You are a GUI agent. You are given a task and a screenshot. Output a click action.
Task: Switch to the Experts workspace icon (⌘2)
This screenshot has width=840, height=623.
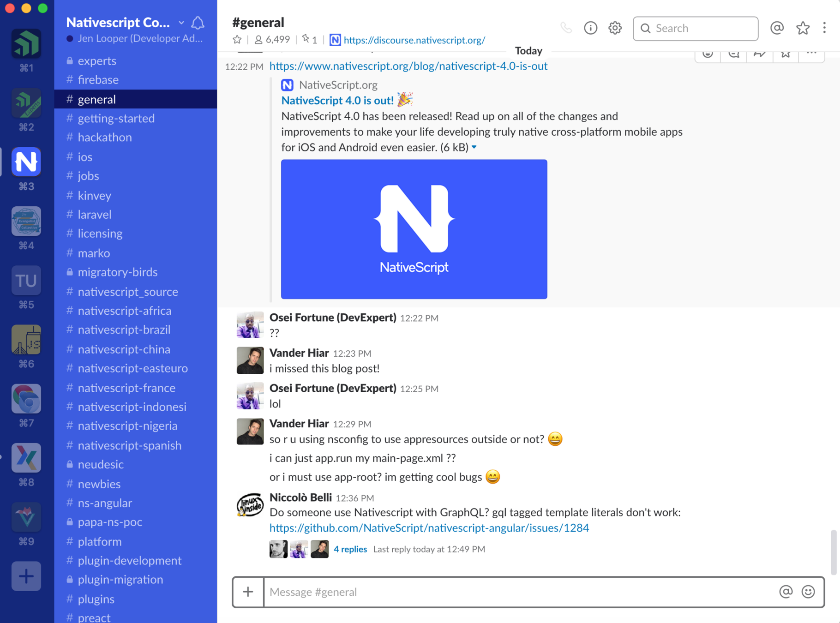(x=26, y=103)
